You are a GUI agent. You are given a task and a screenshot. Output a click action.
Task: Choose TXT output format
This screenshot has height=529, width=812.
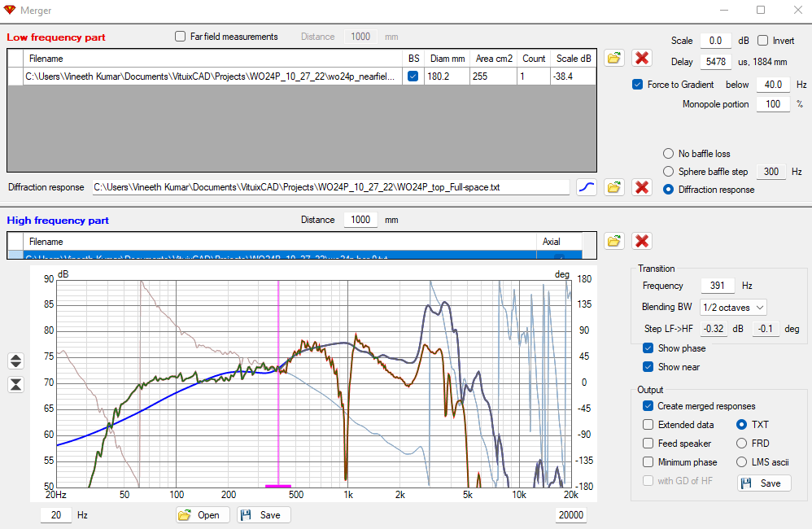[x=741, y=425]
